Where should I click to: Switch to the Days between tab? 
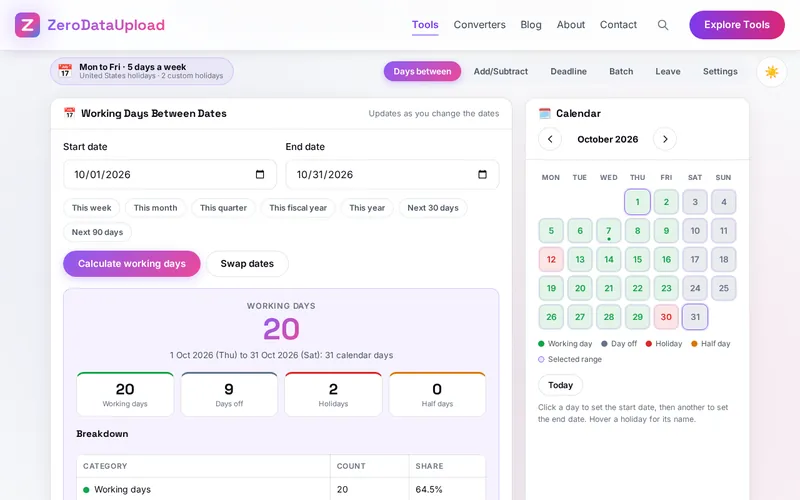click(x=422, y=71)
